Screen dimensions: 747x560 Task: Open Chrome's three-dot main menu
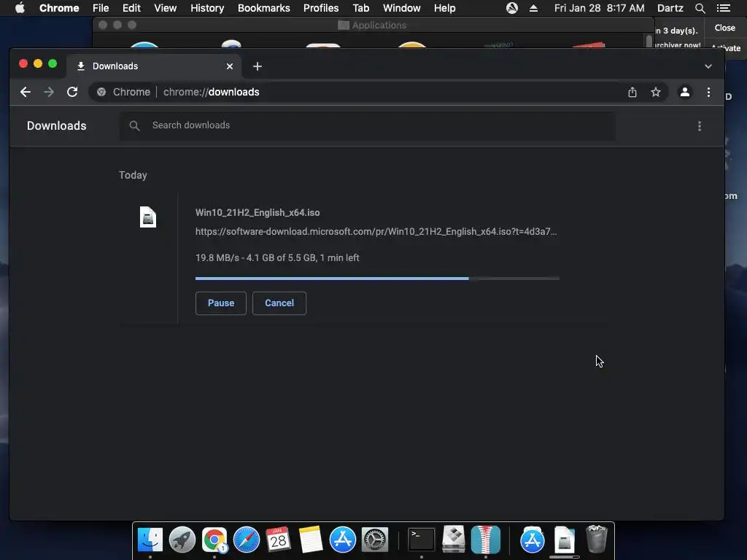point(708,92)
